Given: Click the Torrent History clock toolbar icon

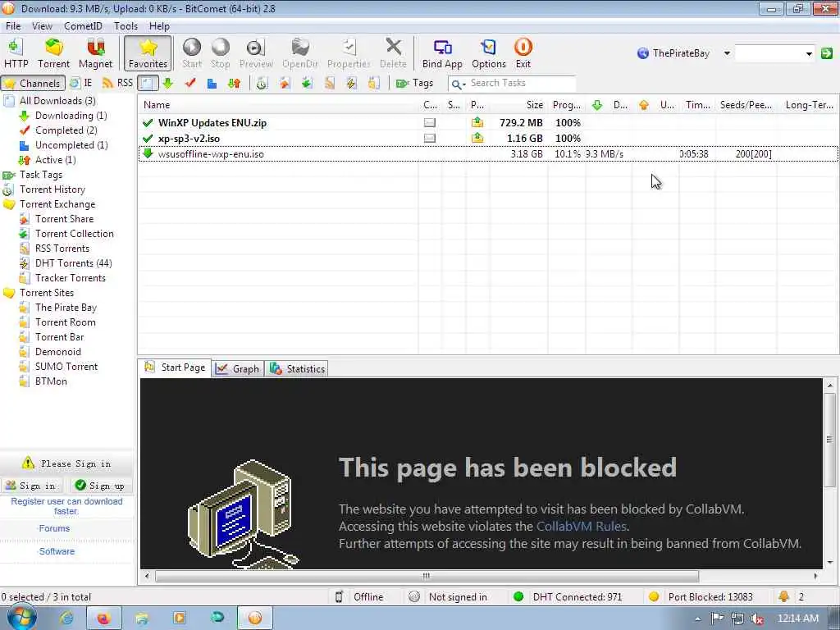Looking at the screenshot, I should pos(262,83).
